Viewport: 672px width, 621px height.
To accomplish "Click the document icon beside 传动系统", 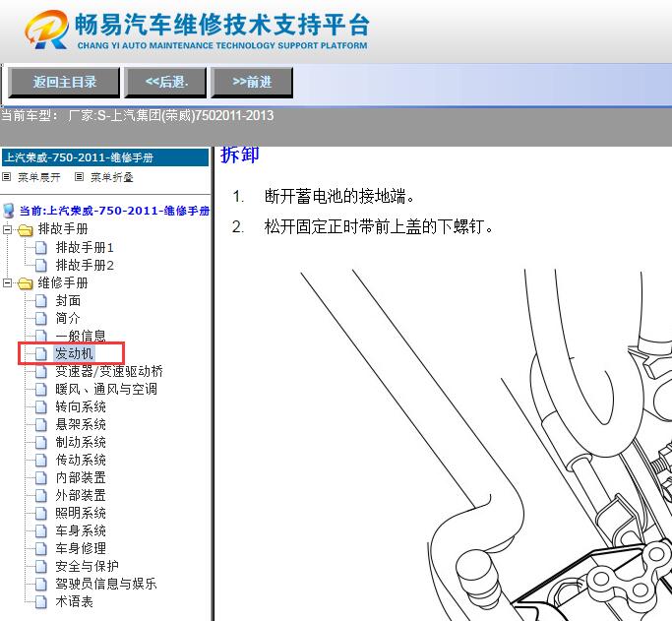I will 41,460.
